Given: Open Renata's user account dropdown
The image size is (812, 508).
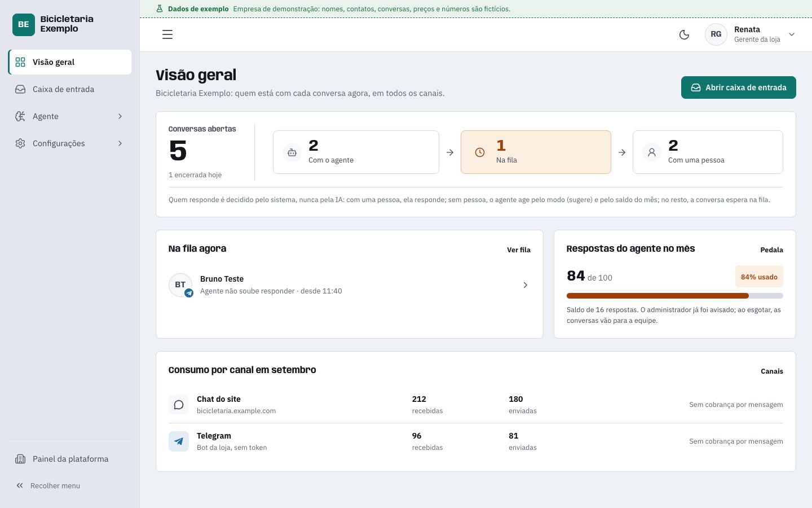Looking at the screenshot, I should [751, 34].
